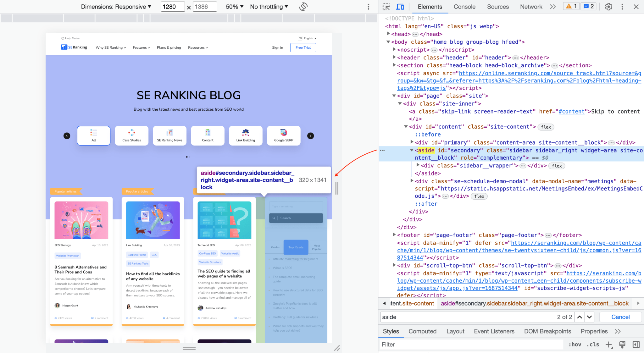
Task: Click the SE Ranking logo in the page
Action: [x=74, y=47]
